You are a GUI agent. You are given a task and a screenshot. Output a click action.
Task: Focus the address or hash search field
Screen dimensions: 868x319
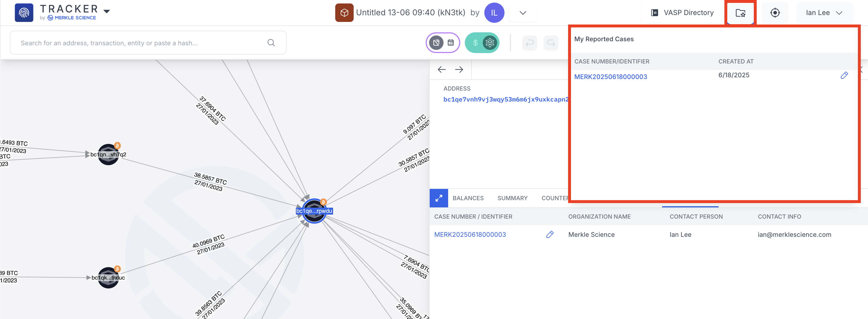tap(148, 43)
